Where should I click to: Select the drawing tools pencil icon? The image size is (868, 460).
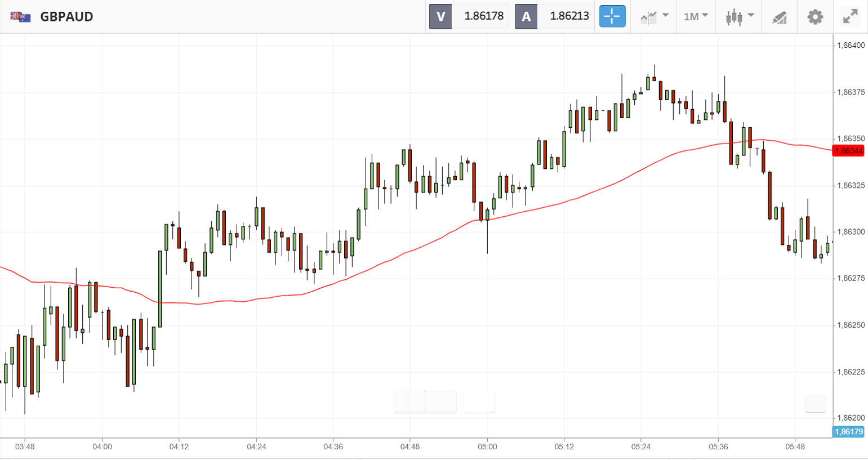779,17
